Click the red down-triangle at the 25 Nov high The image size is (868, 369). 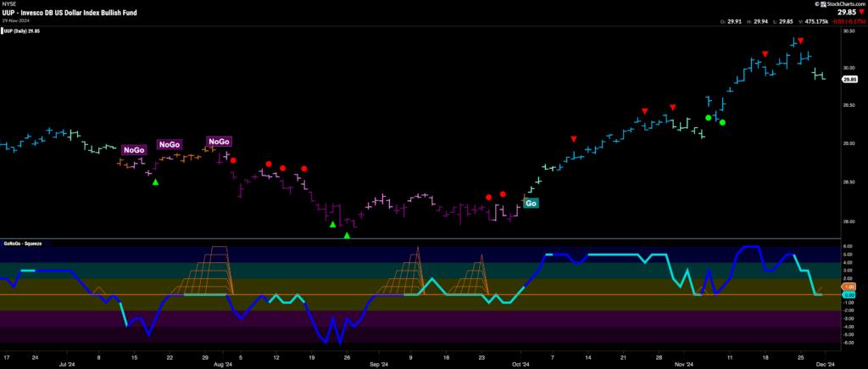coord(800,41)
